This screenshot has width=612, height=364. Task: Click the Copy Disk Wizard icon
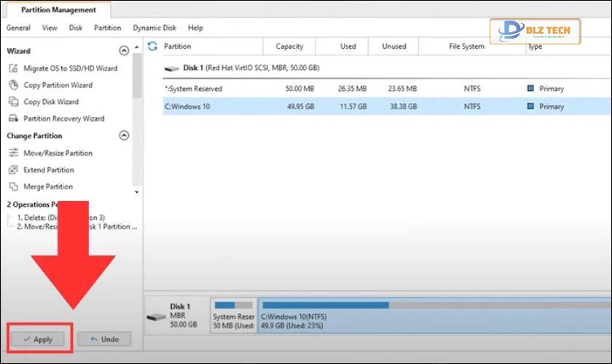click(x=13, y=102)
